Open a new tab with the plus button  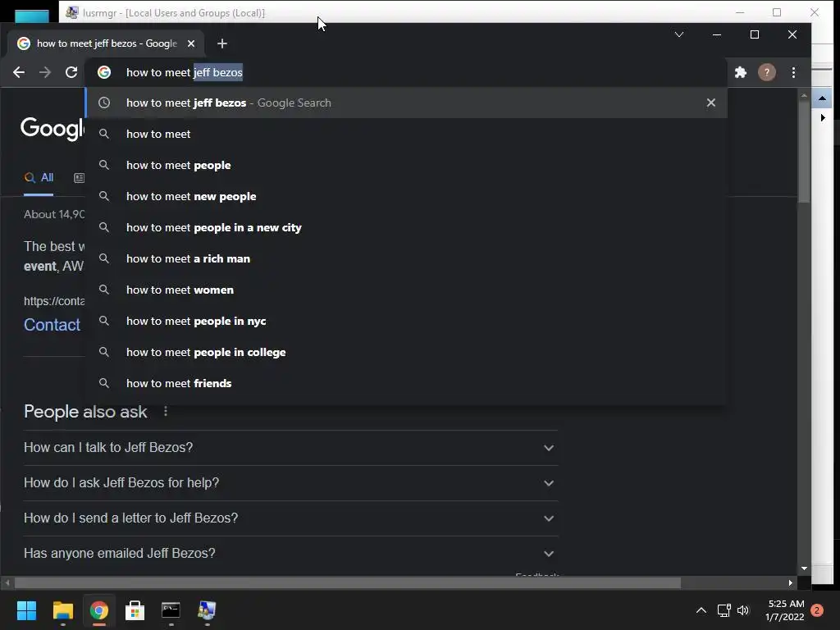(222, 43)
